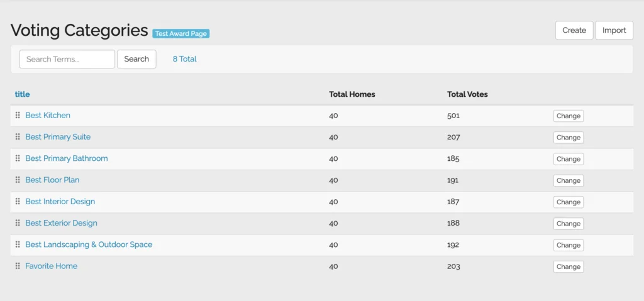Click the Voting Categories page heading
644x301 pixels.
click(x=79, y=31)
